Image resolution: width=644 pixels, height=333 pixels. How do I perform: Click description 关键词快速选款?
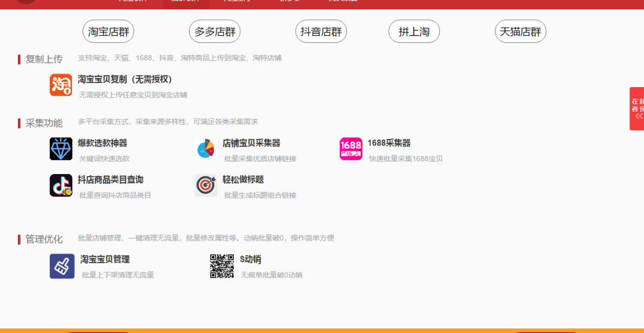104,159
